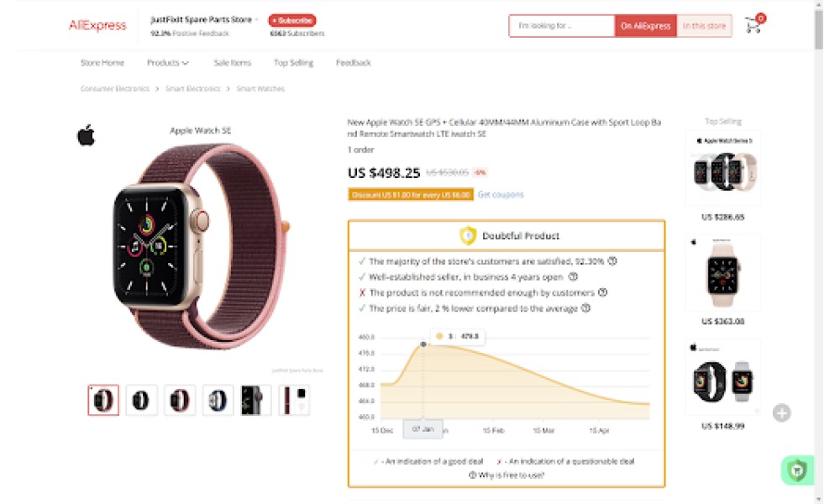The width and height of the screenshot is (840, 504).
Task: Click info icon beside well-established seller line
Action: coord(573,277)
